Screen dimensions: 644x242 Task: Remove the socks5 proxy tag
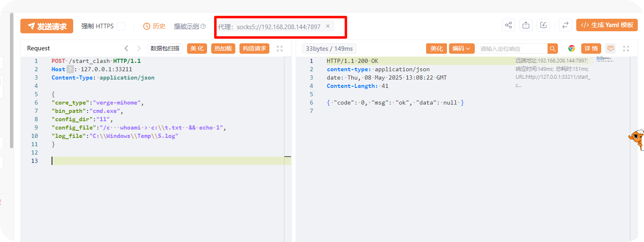click(x=328, y=26)
